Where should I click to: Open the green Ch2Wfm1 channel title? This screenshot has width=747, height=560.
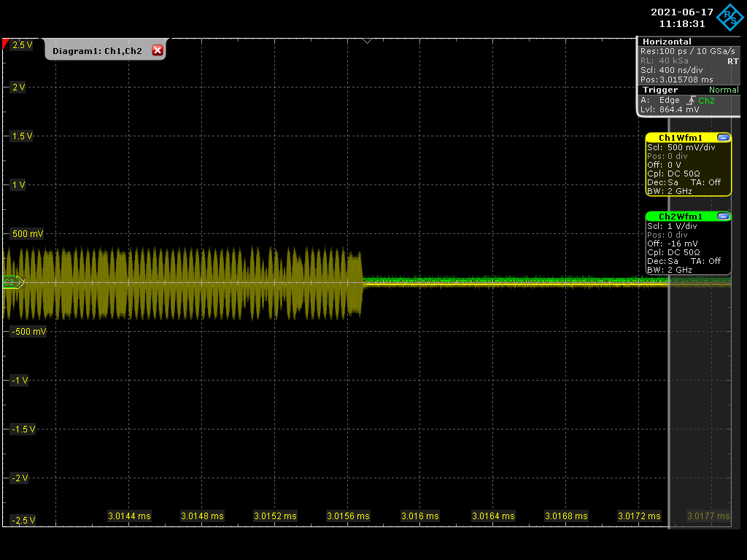pos(680,217)
